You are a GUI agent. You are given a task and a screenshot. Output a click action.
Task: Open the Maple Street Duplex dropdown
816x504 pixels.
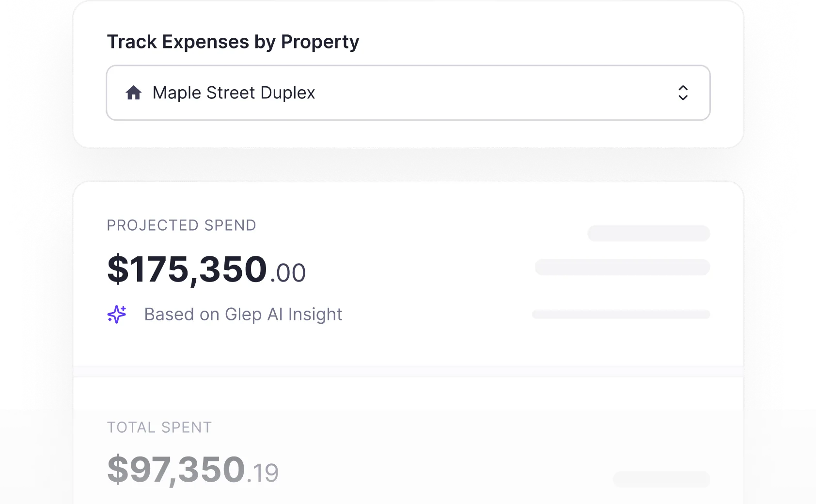tap(408, 93)
